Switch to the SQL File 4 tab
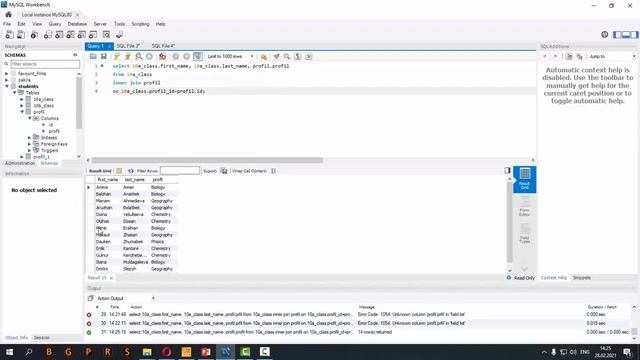The height and width of the screenshot is (360, 640). coord(163,46)
